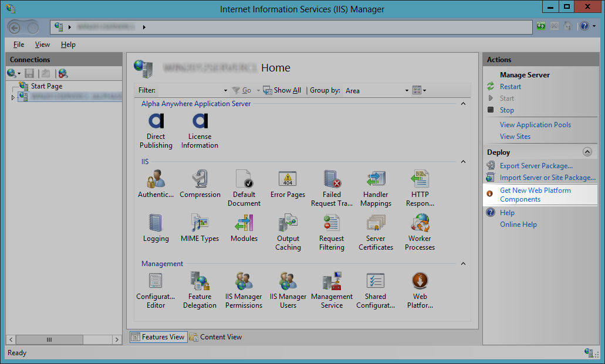Collapse the Alpha Anywhere Application Server group
Screen dimensions: 605x364
[x=464, y=104]
